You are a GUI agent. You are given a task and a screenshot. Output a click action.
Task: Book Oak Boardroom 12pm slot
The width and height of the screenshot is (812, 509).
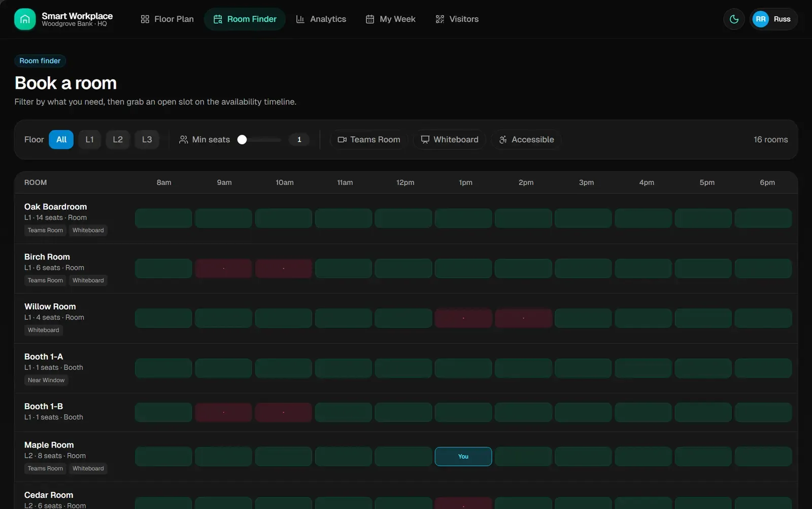(x=403, y=218)
